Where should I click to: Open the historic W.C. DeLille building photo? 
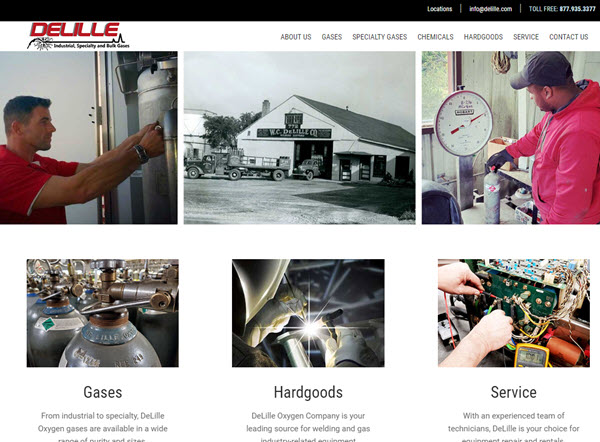pos(300,138)
